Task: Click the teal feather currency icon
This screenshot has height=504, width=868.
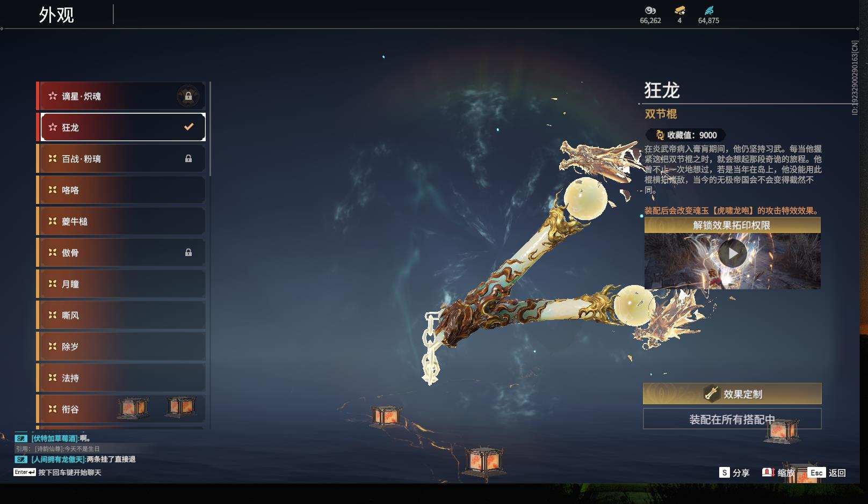Action: (x=708, y=10)
